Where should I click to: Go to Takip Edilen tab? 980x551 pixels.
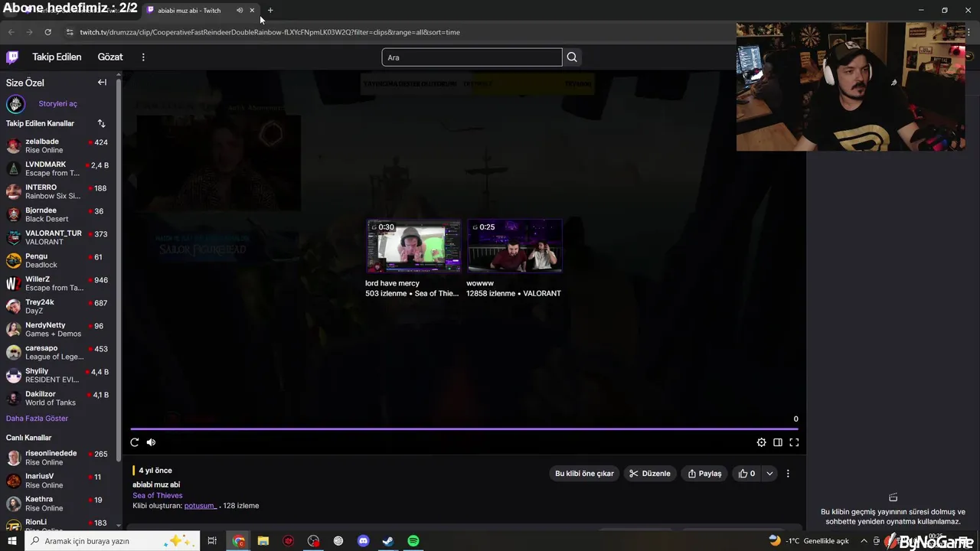click(x=57, y=57)
